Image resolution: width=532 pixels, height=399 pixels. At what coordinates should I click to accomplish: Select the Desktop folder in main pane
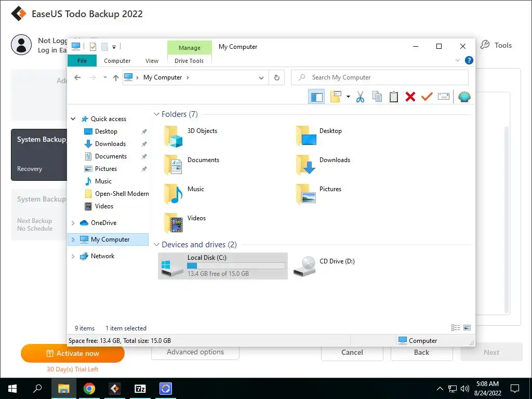[x=319, y=136]
